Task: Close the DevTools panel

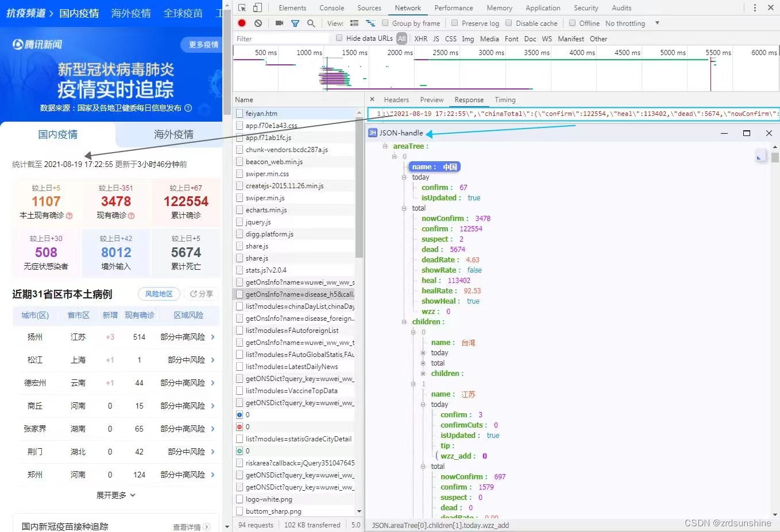Action: pos(770,8)
